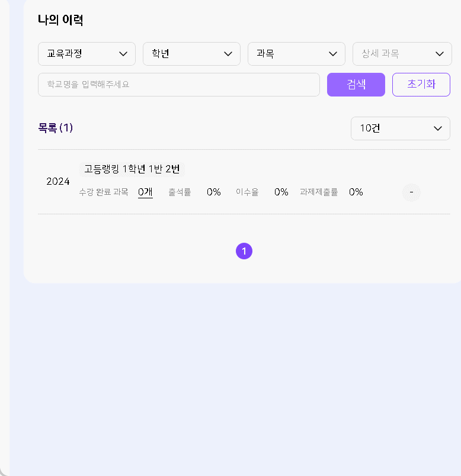The width and height of the screenshot is (461, 476).
Task: Select the 고등랭킹 1학년 1반 2번 class tag
Action: (132, 169)
